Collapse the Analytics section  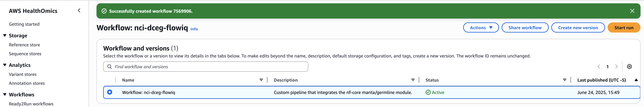[5, 65]
